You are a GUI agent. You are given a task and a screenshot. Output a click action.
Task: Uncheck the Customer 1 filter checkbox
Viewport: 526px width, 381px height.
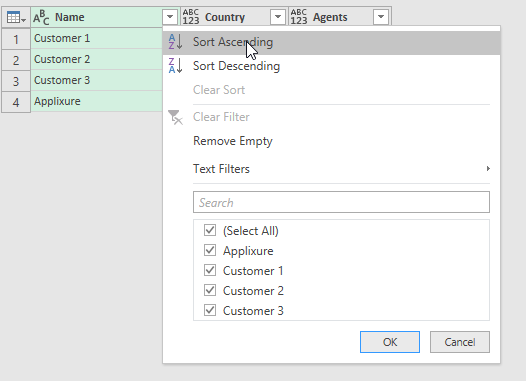[x=210, y=270]
